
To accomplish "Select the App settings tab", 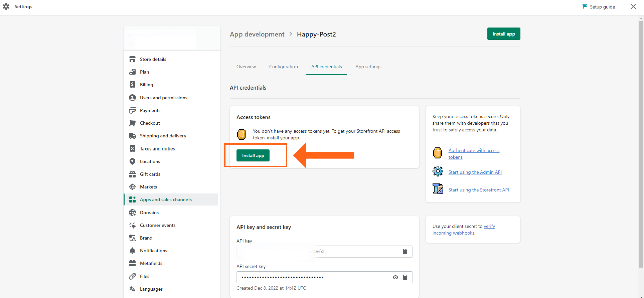I will click(368, 67).
